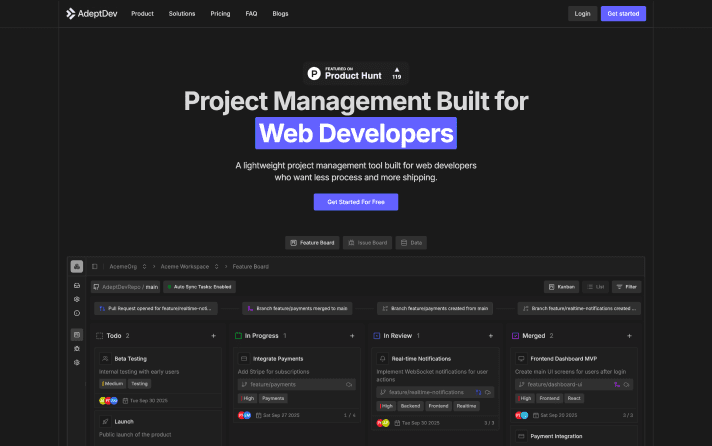Click Get Started For Free
Viewport: 712px width, 446px height.
[356, 202]
